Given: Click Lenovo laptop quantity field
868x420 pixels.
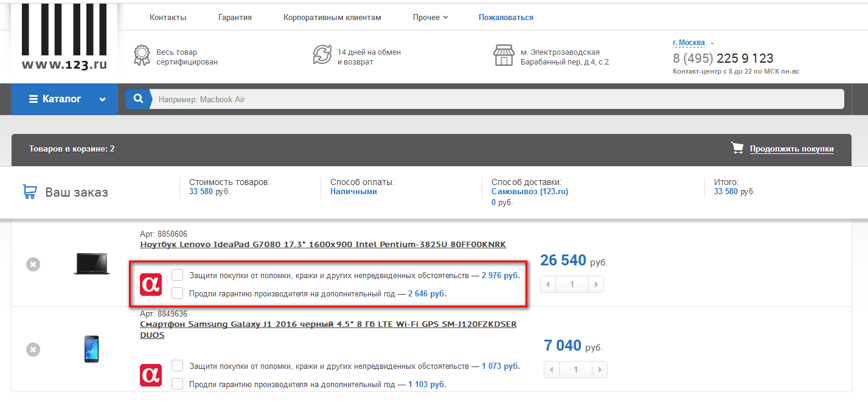Looking at the screenshot, I should pos(572,284).
